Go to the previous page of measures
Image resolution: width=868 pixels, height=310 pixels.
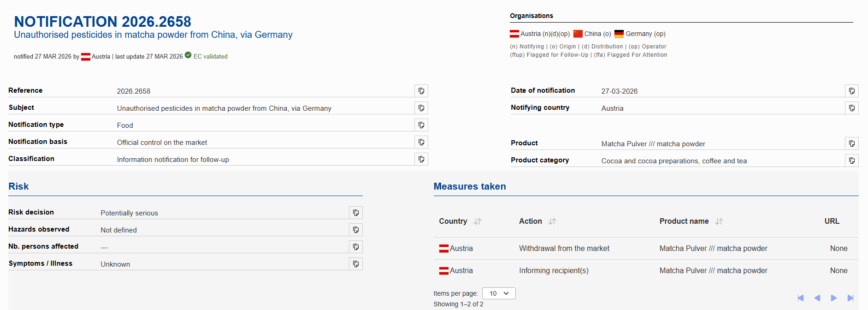click(x=817, y=298)
